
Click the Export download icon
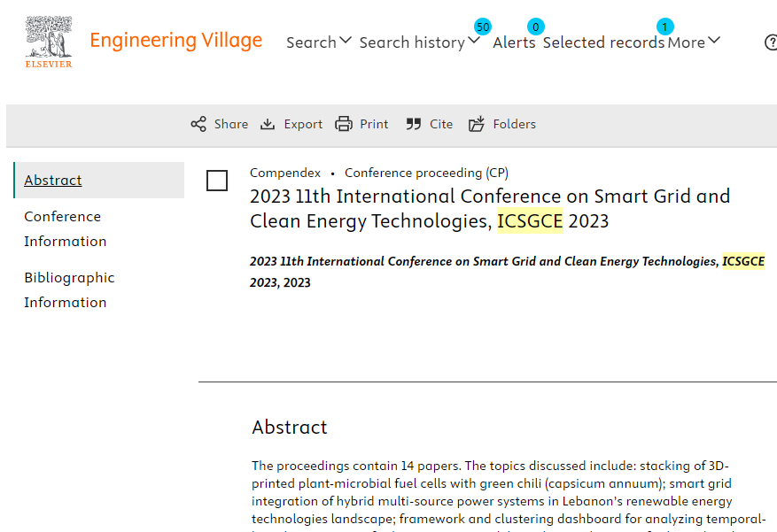[268, 124]
